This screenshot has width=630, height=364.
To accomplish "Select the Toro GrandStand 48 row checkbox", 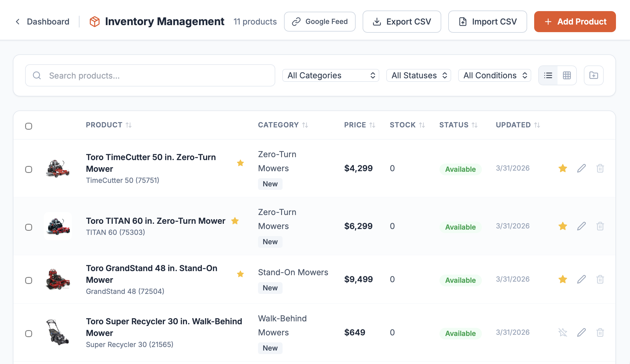I will click(29, 280).
